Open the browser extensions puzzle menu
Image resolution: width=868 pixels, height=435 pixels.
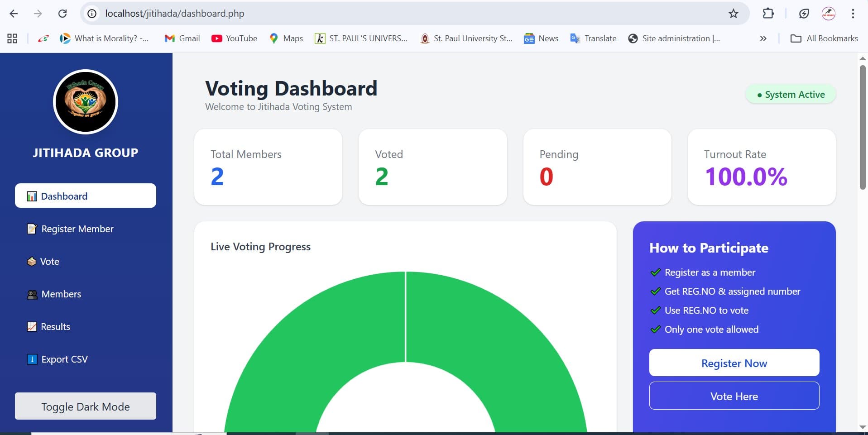click(x=768, y=14)
